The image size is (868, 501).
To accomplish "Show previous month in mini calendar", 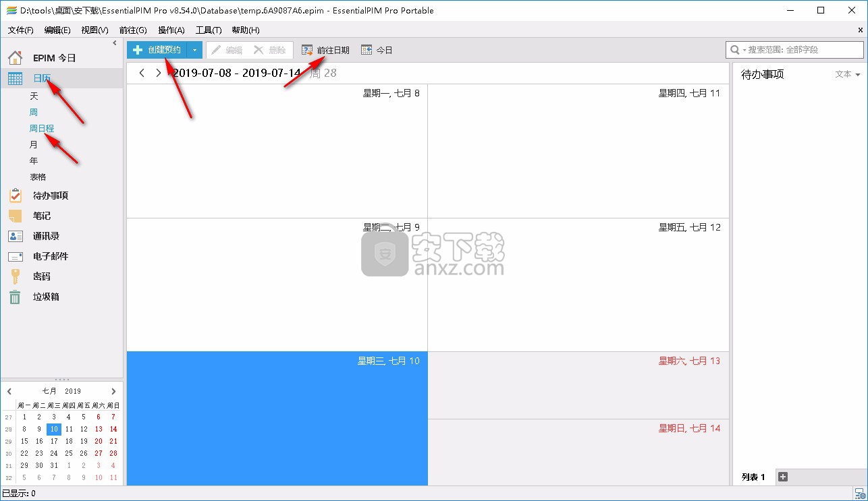I will click(x=9, y=391).
